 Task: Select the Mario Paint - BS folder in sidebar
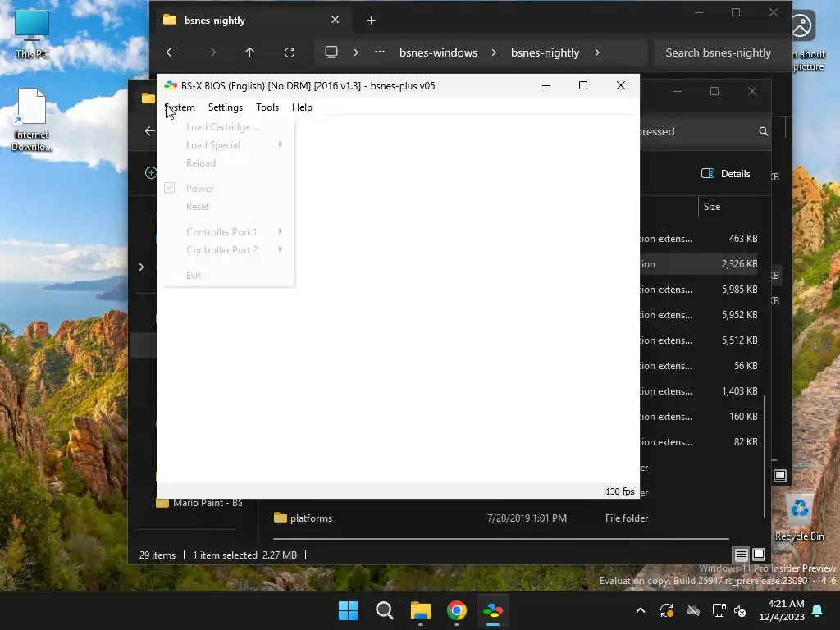click(x=199, y=503)
